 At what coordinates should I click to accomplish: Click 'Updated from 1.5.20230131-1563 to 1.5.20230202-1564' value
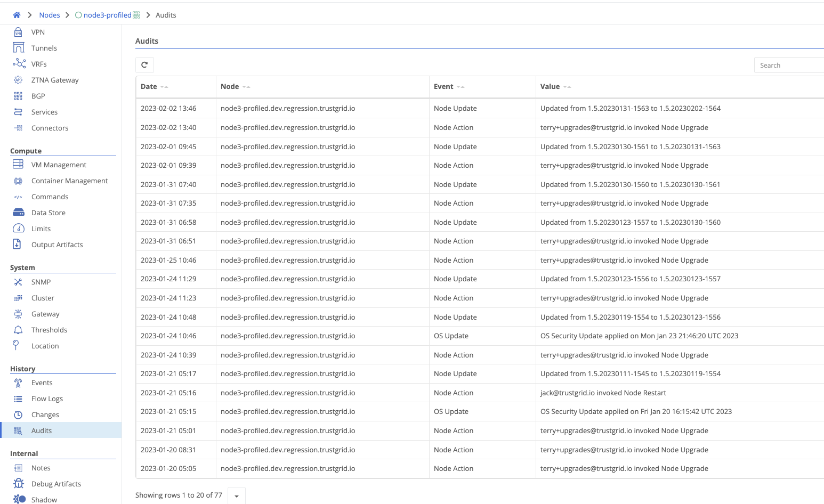click(630, 108)
